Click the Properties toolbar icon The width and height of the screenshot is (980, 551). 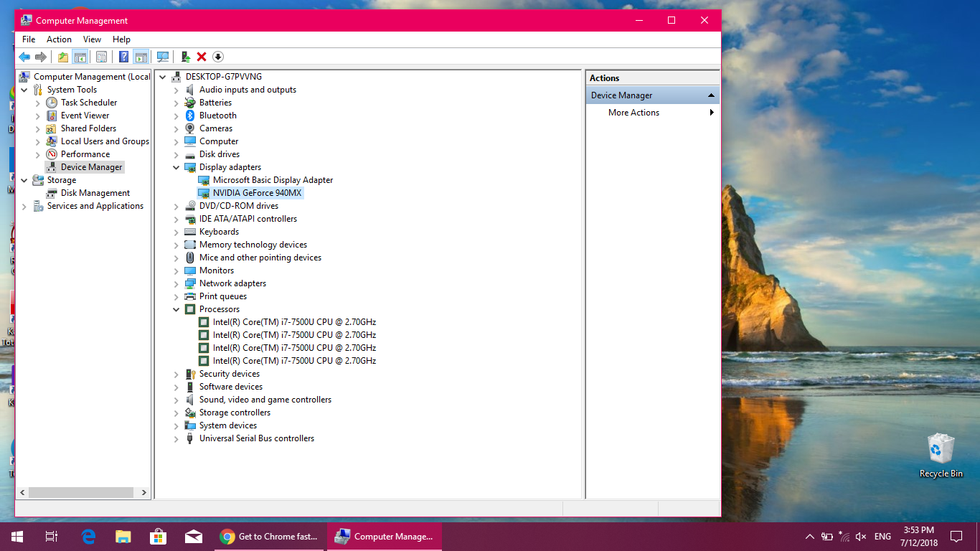(101, 57)
